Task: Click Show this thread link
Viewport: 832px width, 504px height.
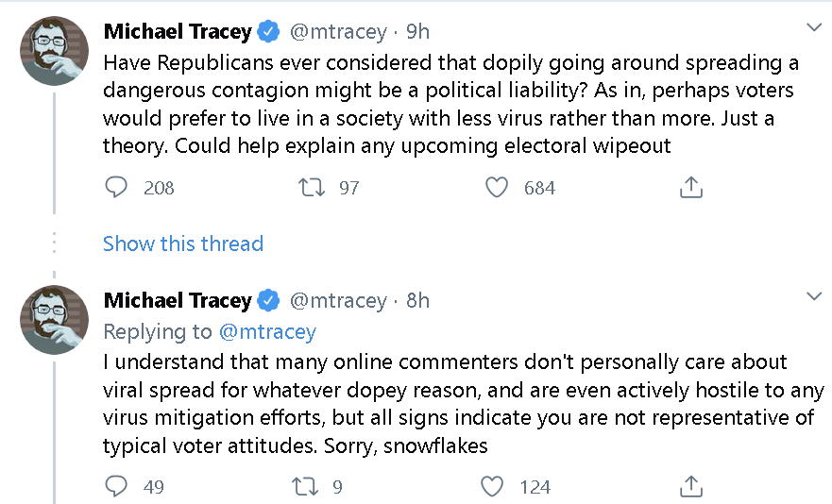Action: point(183,244)
